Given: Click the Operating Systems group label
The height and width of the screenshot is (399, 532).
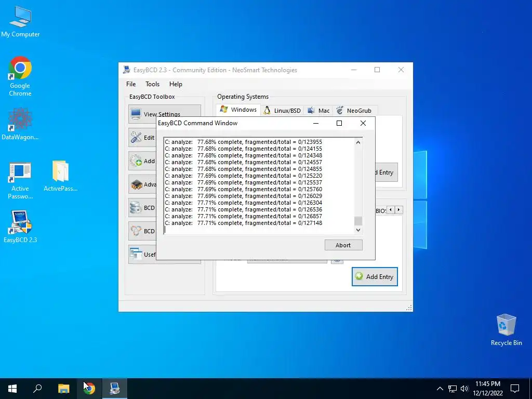Looking at the screenshot, I should (x=243, y=97).
